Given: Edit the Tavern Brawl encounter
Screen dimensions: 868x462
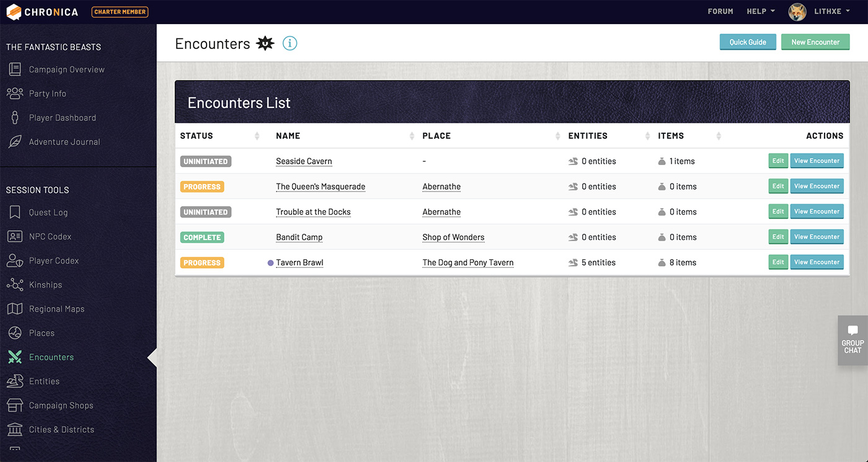Looking at the screenshot, I should [x=778, y=262].
